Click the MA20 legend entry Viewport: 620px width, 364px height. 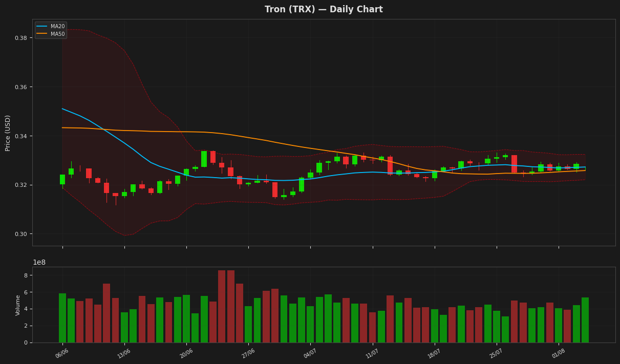pyautogui.click(x=51, y=27)
